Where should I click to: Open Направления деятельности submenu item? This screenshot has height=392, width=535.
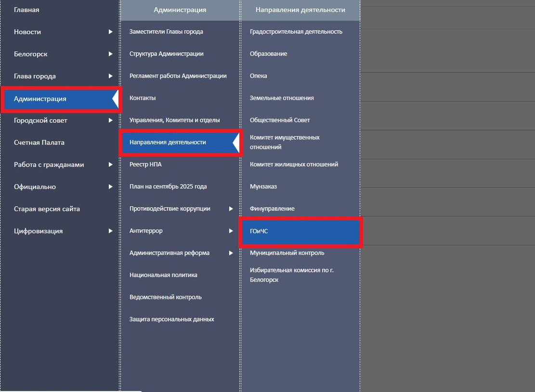[168, 142]
